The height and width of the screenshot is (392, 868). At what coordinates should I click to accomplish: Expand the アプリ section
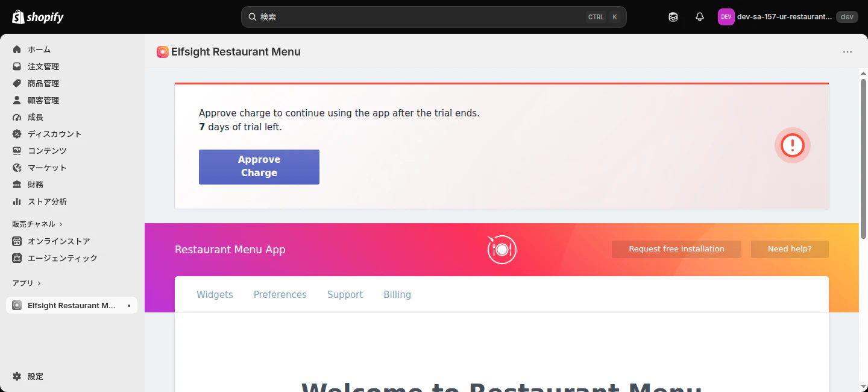point(27,283)
